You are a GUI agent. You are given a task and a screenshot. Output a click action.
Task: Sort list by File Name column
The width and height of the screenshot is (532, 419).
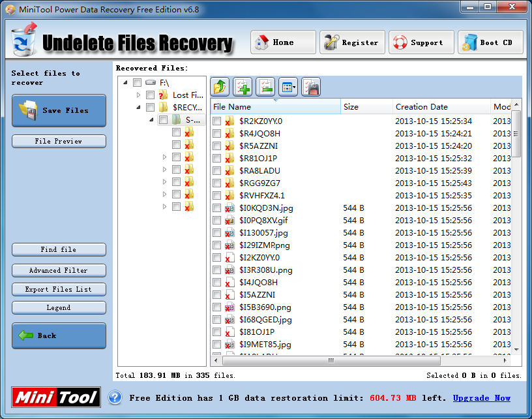coord(275,106)
